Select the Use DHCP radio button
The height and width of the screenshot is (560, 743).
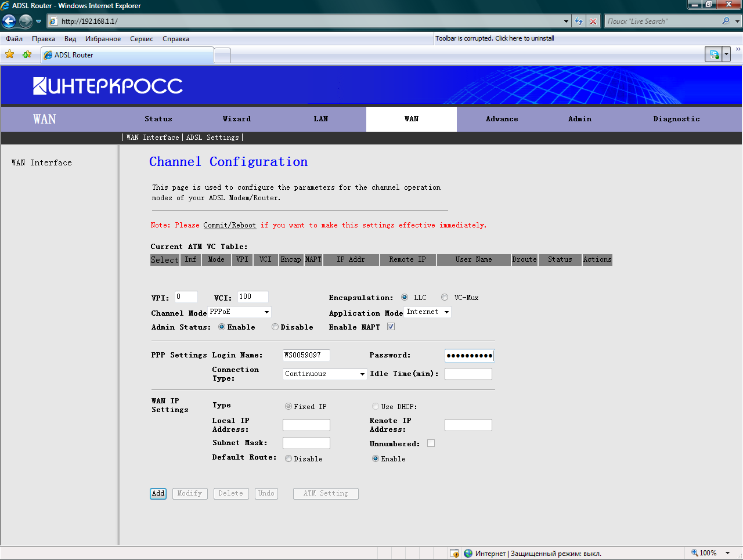pos(376,407)
